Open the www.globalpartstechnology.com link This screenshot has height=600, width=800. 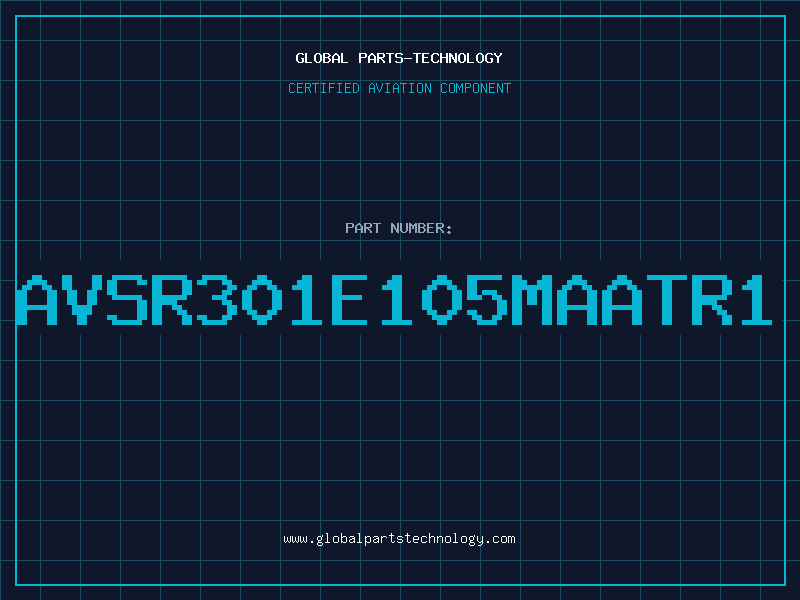399,539
